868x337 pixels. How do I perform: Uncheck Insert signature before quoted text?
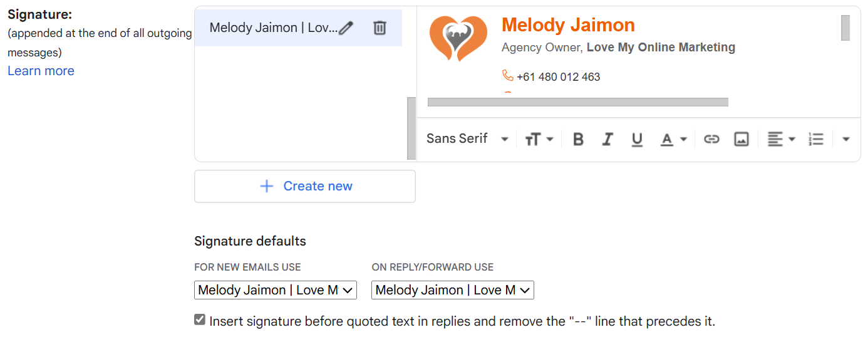(200, 320)
